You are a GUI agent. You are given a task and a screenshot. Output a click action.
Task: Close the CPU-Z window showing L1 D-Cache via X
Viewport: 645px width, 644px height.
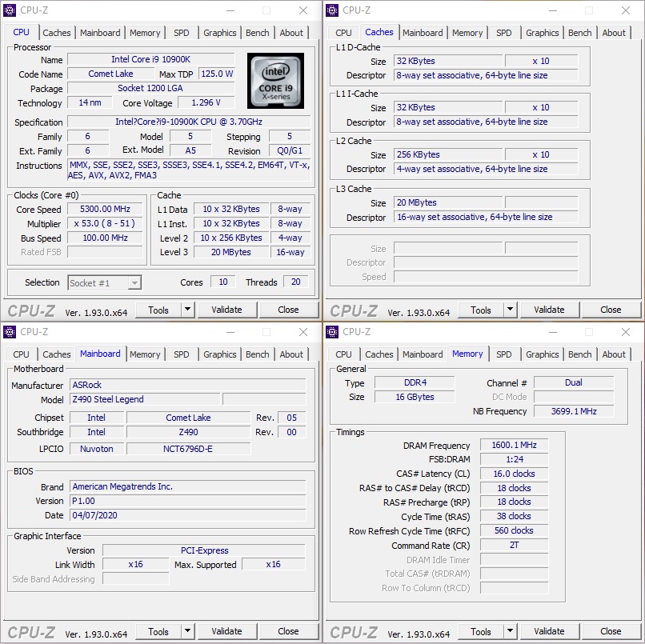[x=626, y=10]
